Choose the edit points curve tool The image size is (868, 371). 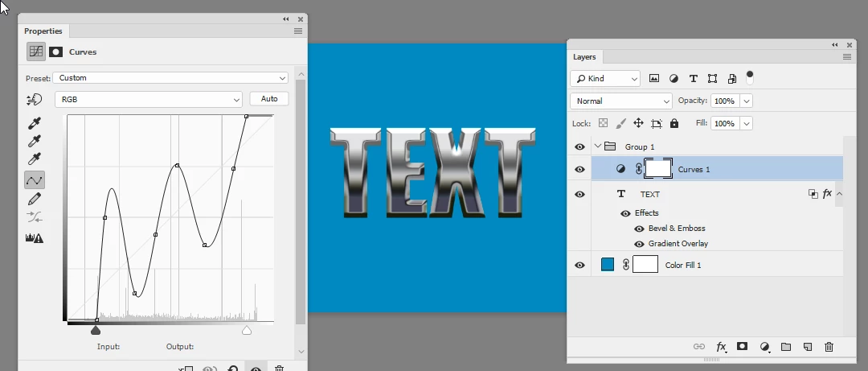coord(35,179)
